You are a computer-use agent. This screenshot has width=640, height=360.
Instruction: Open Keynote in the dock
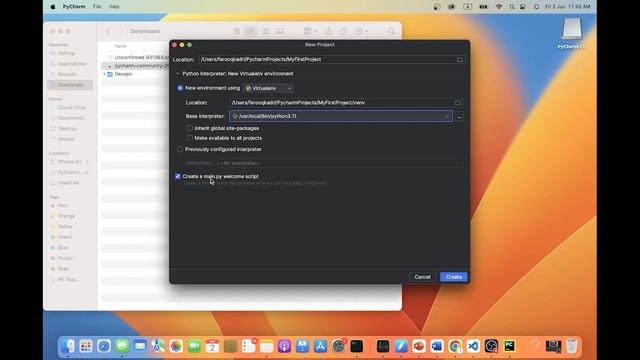coord(302,346)
